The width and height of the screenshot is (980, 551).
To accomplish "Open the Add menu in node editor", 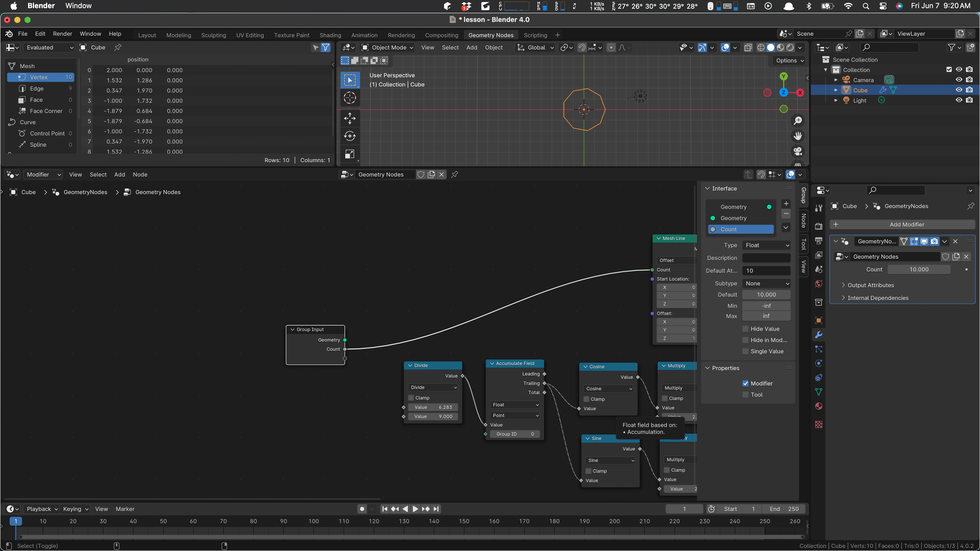I will click(119, 174).
